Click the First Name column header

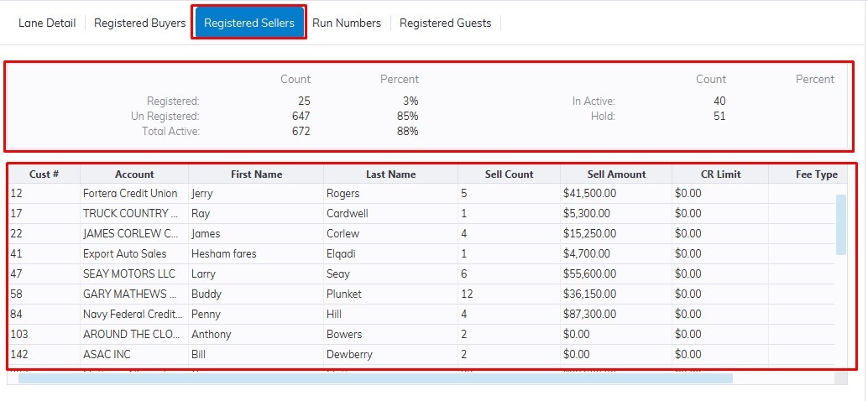(x=256, y=174)
